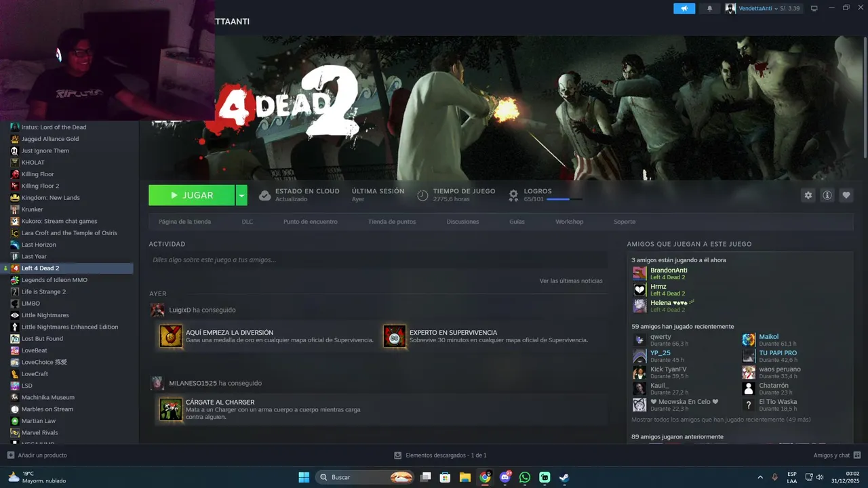Open the Workshop tab
Screen dimensions: 868x488
point(569,222)
